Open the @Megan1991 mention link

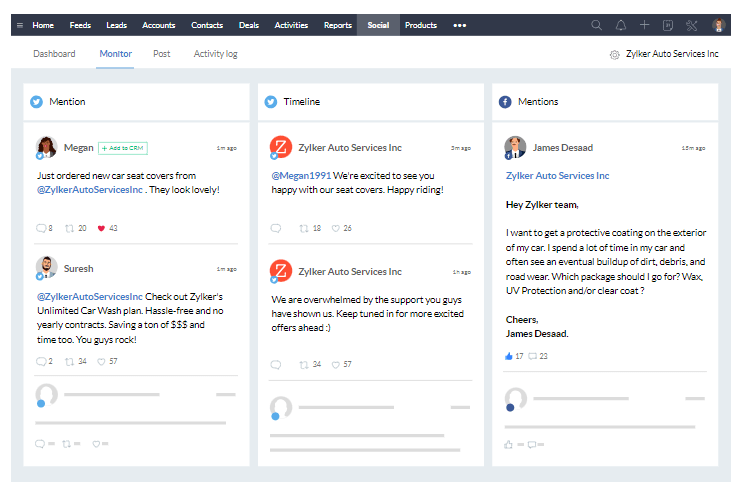(x=301, y=176)
